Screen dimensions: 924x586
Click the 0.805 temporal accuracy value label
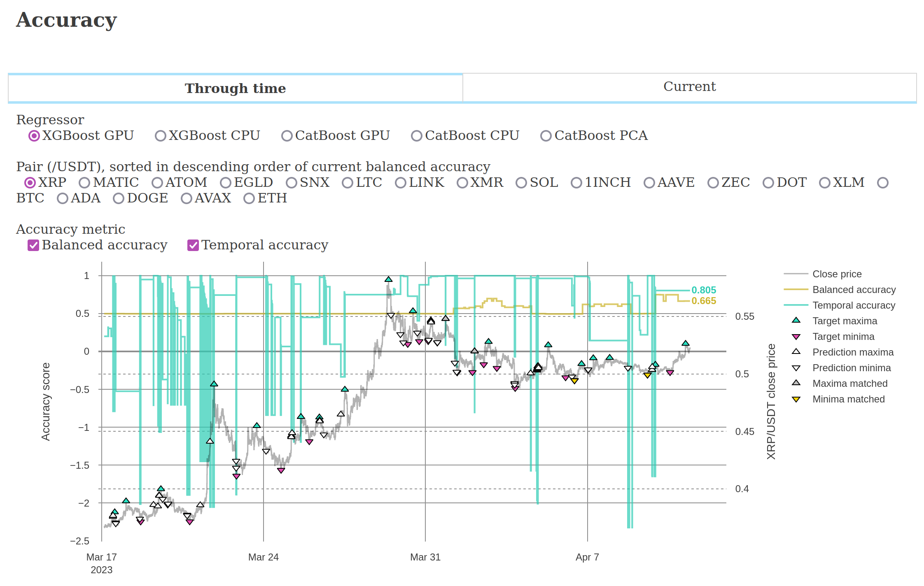[703, 290]
